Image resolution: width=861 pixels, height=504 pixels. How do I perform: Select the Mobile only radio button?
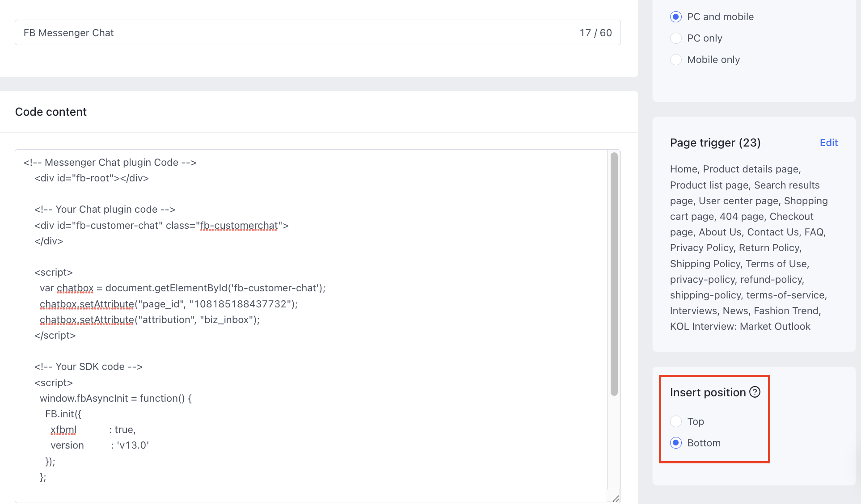(x=676, y=60)
